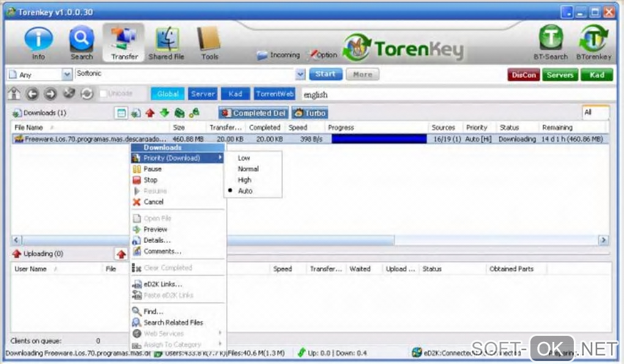Viewport: 624px width, 364px height.
Task: Select High priority option
Action: coord(244,180)
